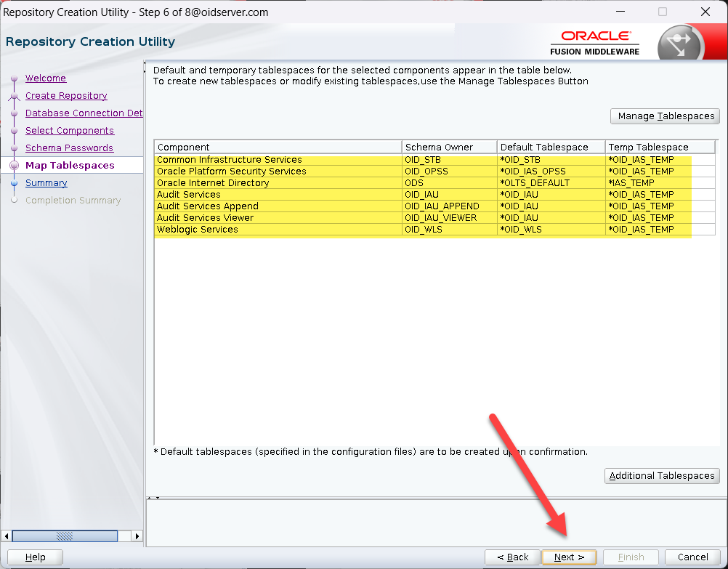Go to Welcome step link

click(x=45, y=78)
